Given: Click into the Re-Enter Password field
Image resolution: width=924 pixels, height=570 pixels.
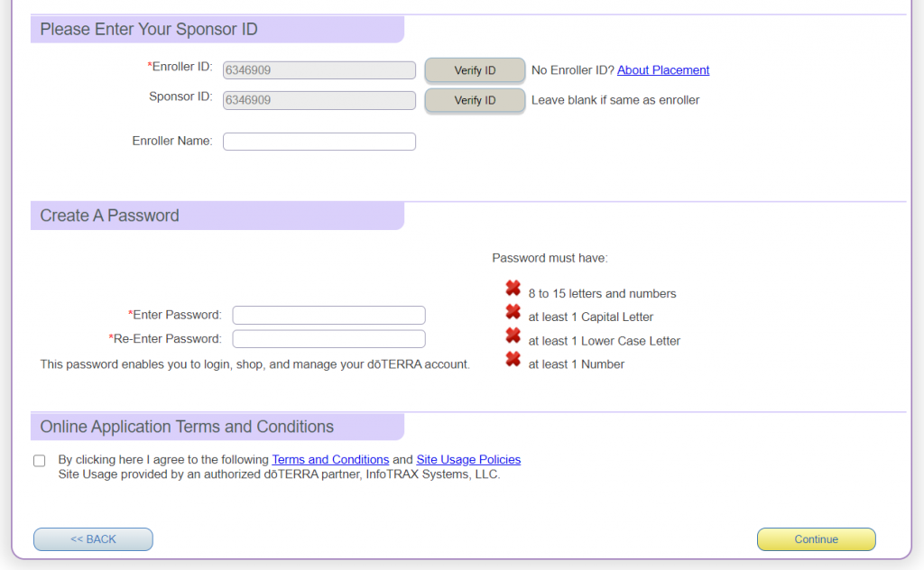Looking at the screenshot, I should click(328, 339).
